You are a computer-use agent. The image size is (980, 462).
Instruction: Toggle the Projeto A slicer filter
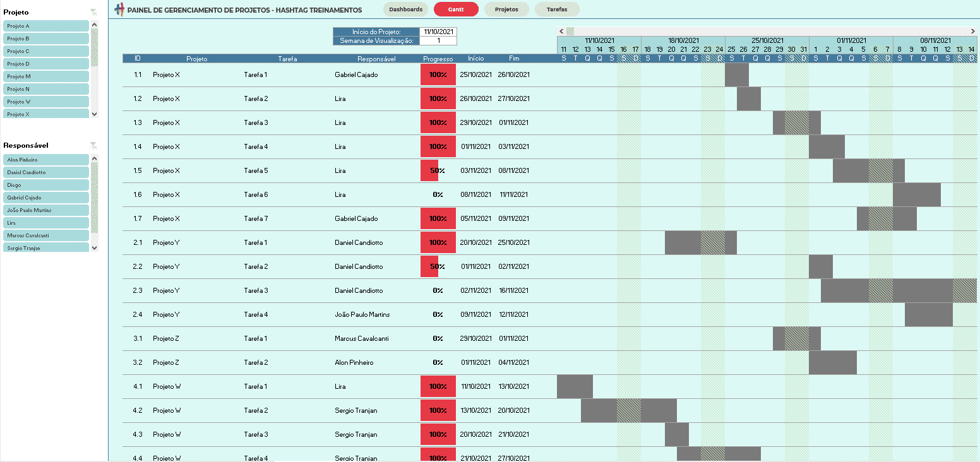[x=46, y=26]
